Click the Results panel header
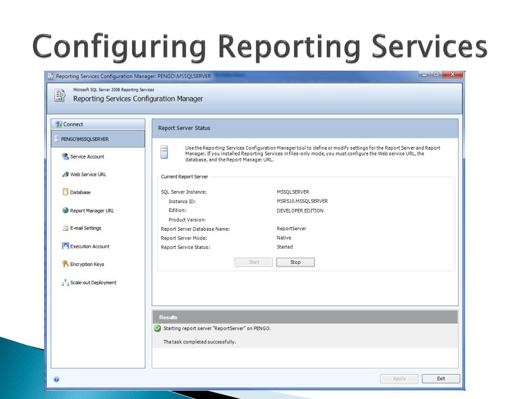 [x=305, y=317]
